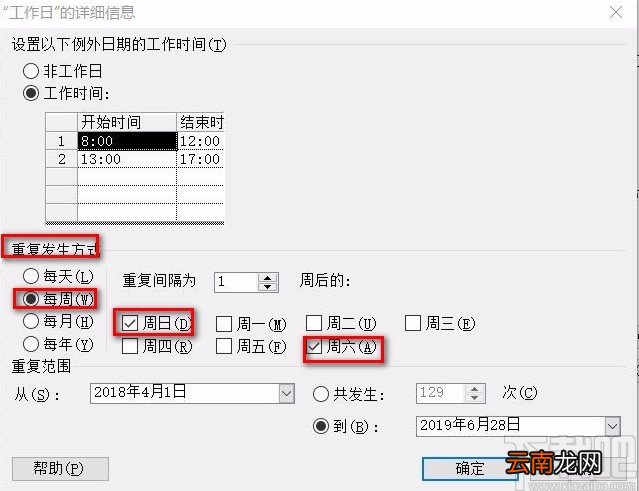Viewport: 639px width, 491px height.
Task: Click the 2019年6月28日 end date field
Action: pyautogui.click(x=511, y=426)
